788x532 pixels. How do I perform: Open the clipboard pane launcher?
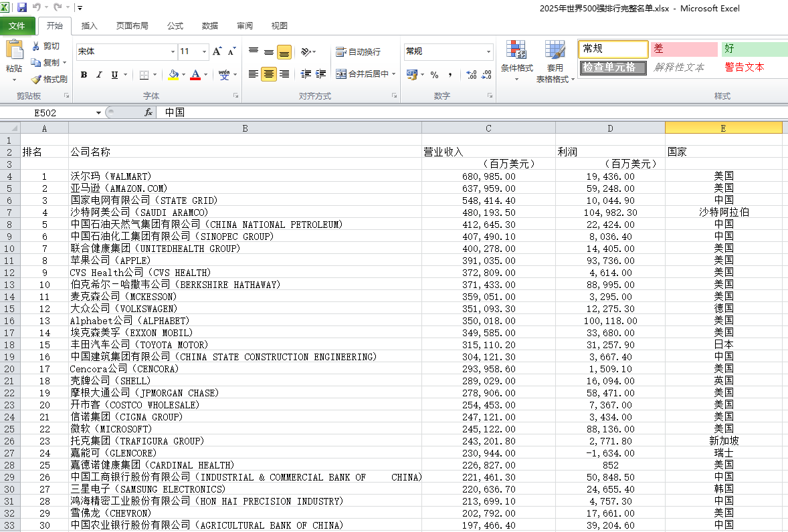66,96
